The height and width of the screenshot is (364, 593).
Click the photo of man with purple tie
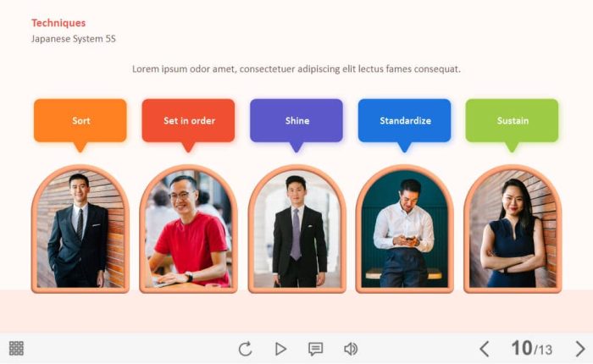296,229
